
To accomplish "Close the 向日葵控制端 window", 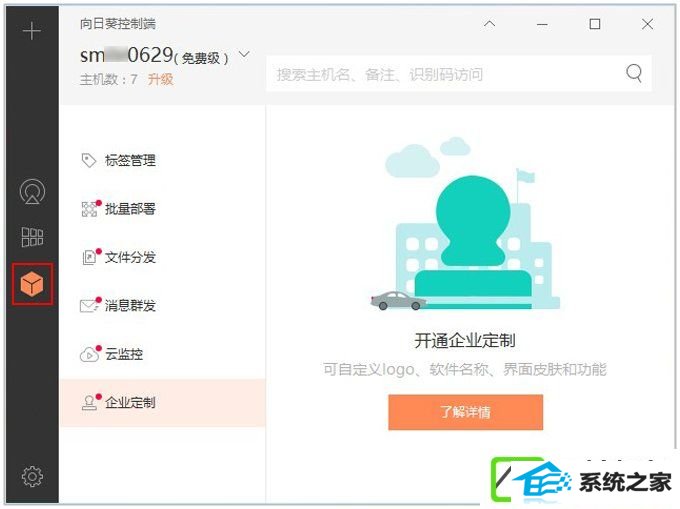I will tap(647, 24).
